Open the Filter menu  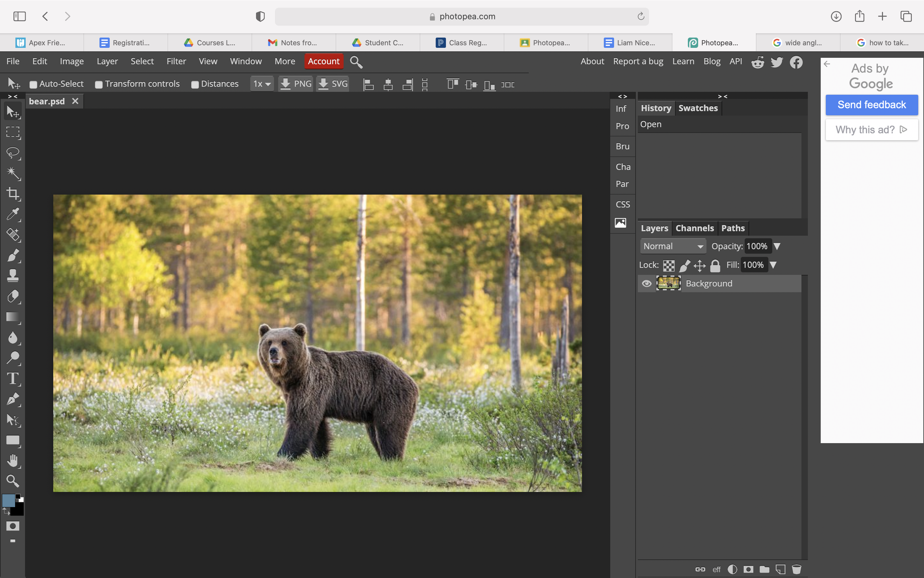click(176, 61)
